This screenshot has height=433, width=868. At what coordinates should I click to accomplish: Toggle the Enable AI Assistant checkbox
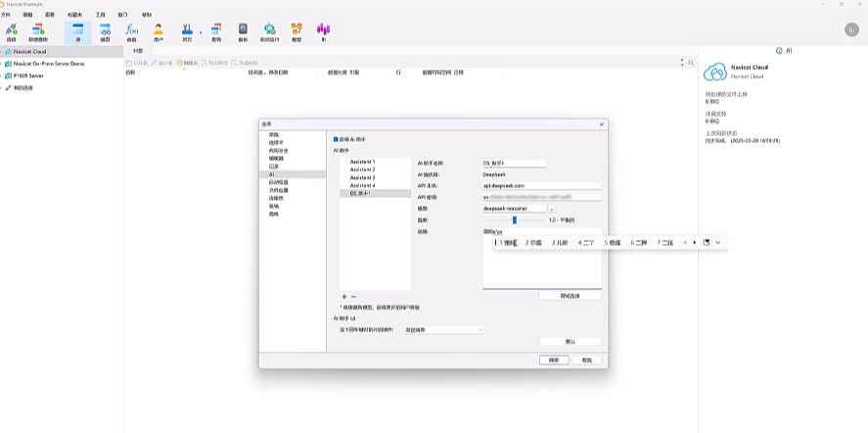[336, 139]
